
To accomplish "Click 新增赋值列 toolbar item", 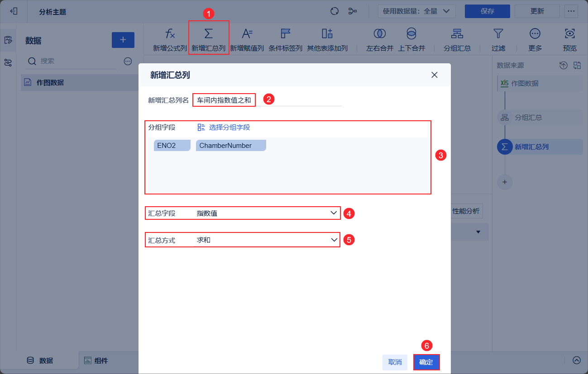I will (247, 40).
